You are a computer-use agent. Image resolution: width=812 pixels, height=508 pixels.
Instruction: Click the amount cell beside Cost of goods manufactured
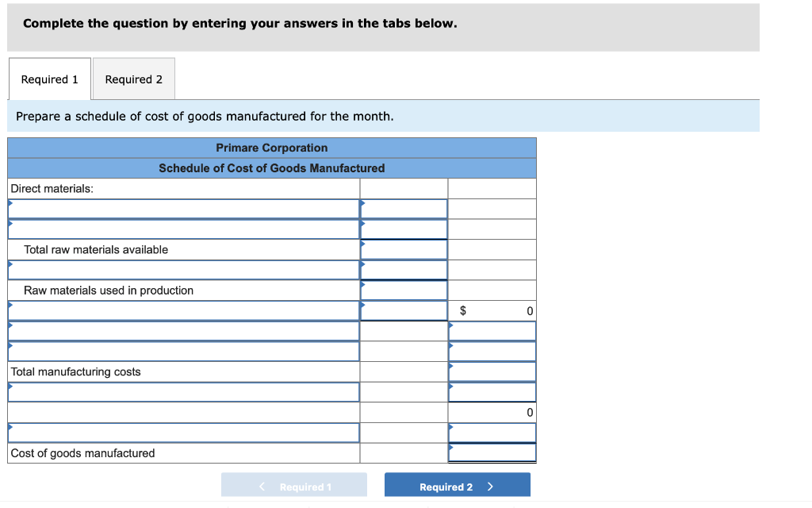click(492, 453)
